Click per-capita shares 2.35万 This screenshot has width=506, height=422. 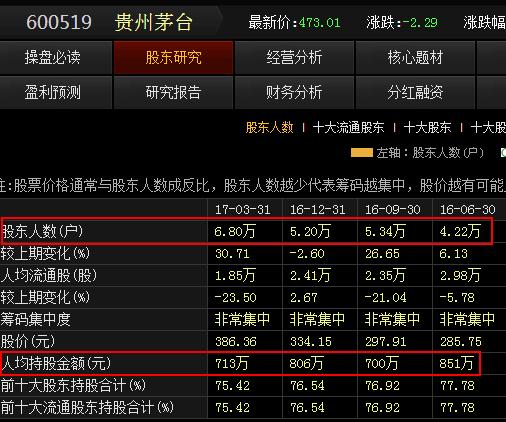pyautogui.click(x=385, y=275)
